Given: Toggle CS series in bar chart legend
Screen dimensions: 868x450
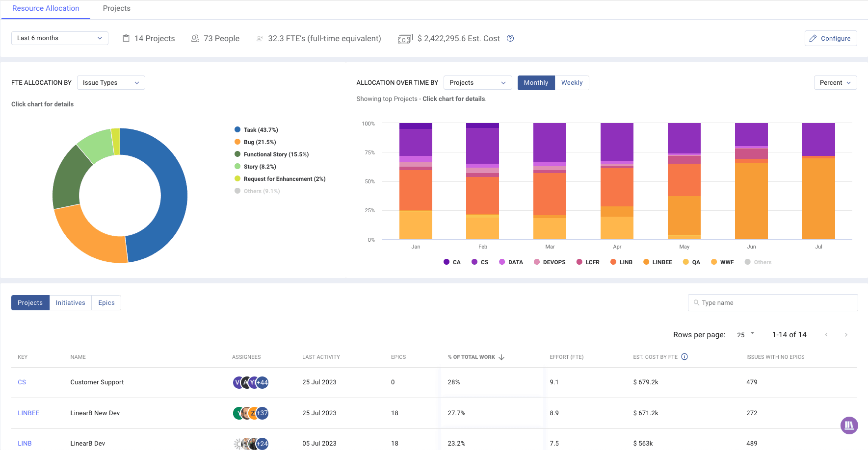Looking at the screenshot, I should click(x=480, y=262).
